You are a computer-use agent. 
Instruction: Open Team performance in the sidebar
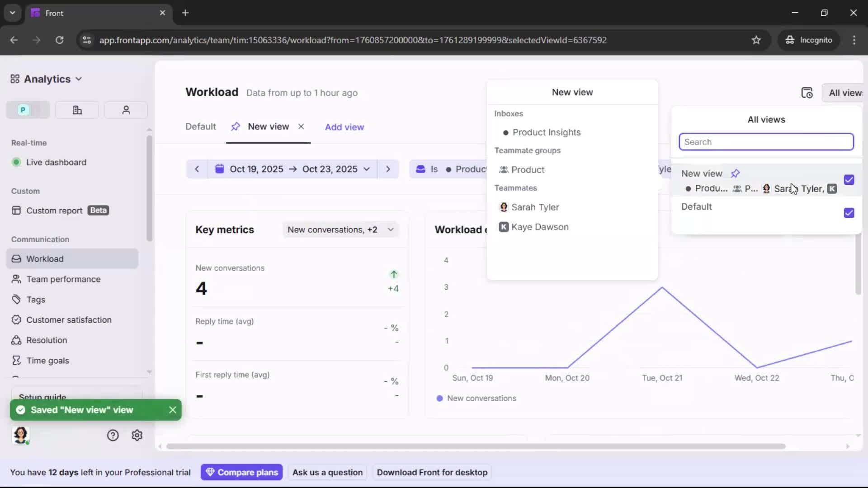[63, 279]
